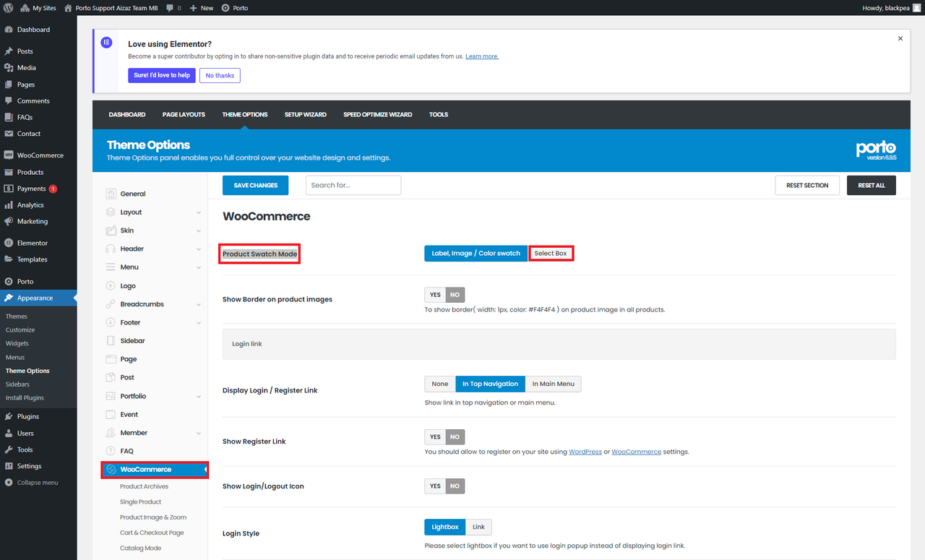Click the plus New icon in admin bar
Viewport: 925px width, 560px height.
point(194,8)
